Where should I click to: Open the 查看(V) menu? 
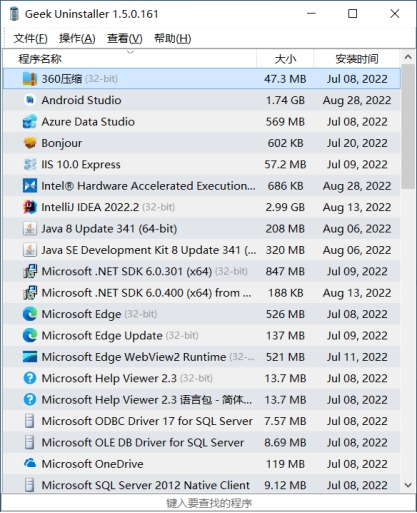pyautogui.click(x=124, y=38)
